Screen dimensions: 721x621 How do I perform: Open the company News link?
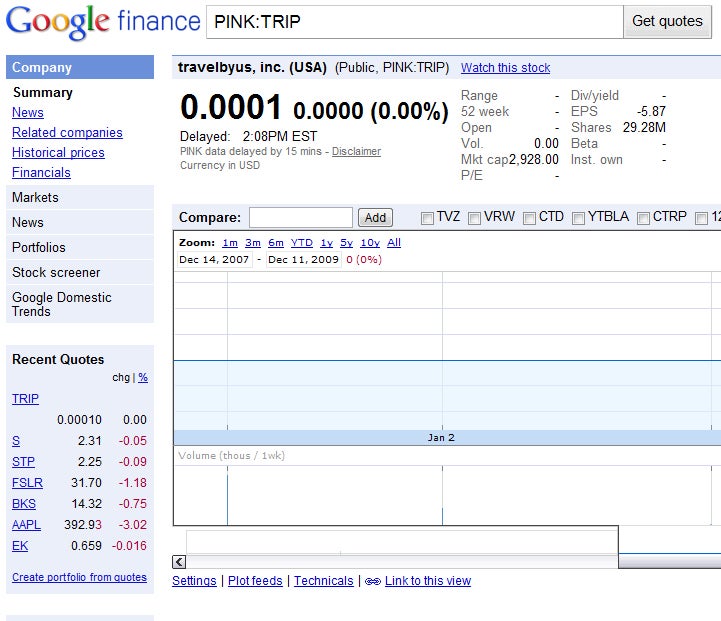click(x=28, y=113)
